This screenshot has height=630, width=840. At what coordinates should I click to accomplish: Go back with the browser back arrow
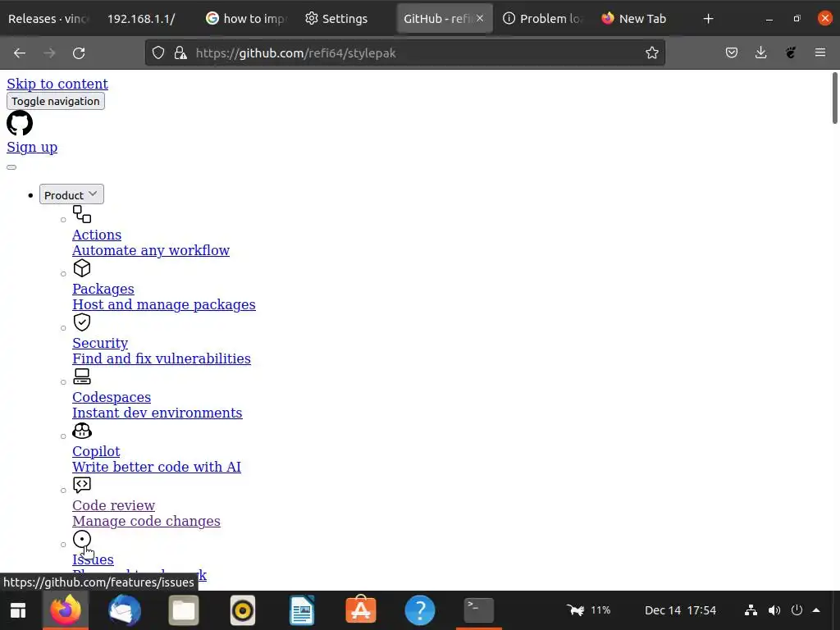coord(20,53)
